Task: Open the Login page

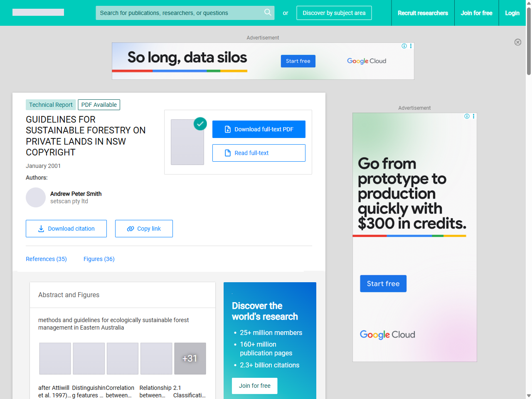Action: (x=512, y=13)
